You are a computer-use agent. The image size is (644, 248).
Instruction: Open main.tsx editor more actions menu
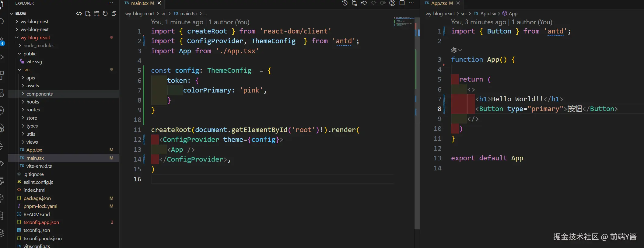(x=411, y=3)
